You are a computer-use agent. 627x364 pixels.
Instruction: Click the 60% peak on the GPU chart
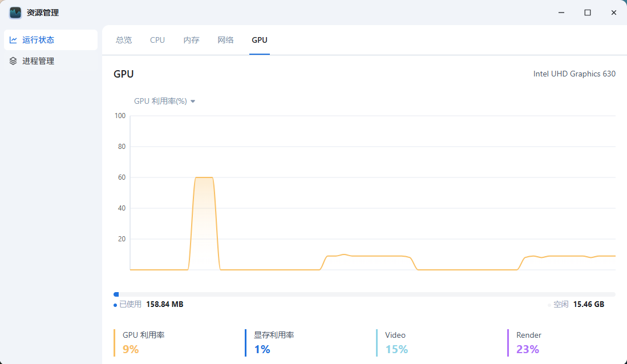coord(204,177)
